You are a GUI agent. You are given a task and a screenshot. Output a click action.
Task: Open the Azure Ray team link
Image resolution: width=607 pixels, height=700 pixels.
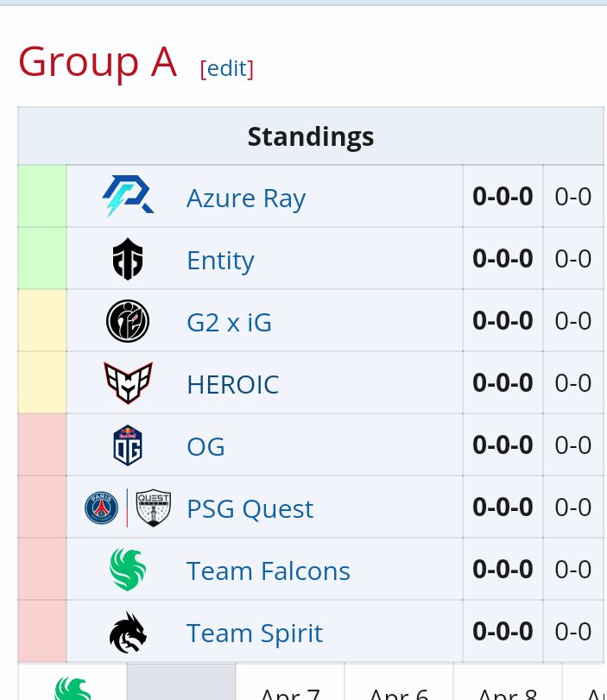pos(246,198)
